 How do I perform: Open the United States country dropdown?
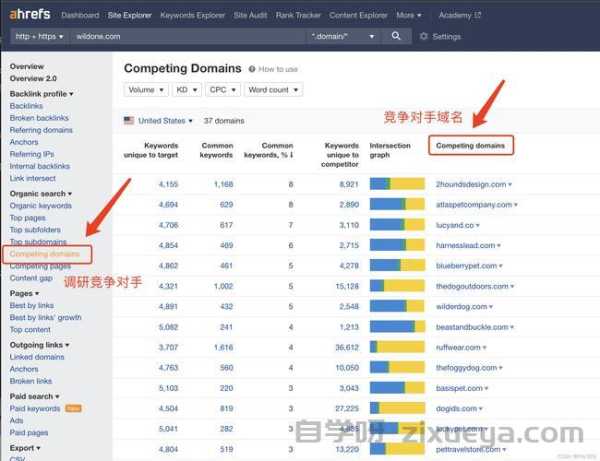coord(165,121)
